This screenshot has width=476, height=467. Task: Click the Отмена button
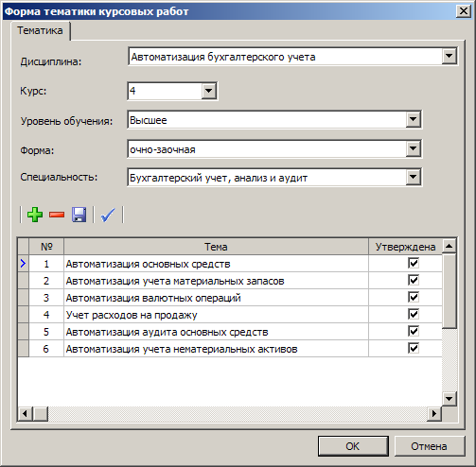click(x=430, y=446)
